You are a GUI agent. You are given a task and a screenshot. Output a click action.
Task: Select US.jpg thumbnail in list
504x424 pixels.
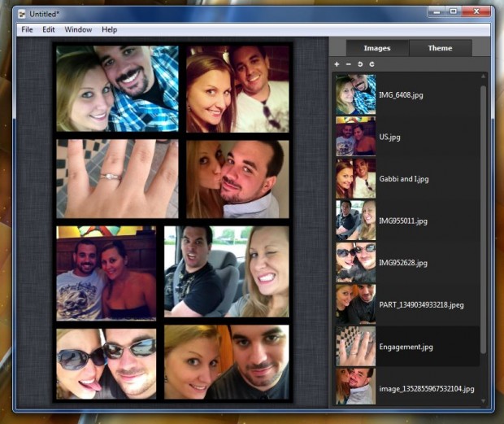tap(355, 137)
